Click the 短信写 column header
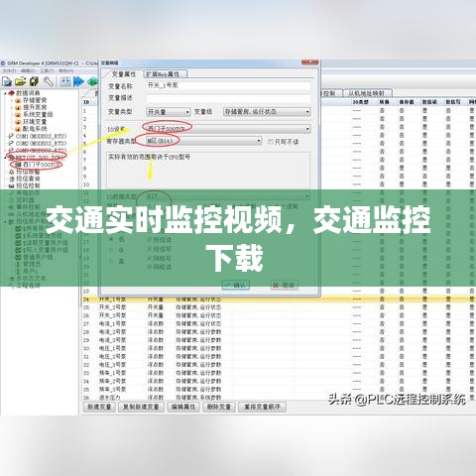 pyautogui.click(x=453, y=102)
